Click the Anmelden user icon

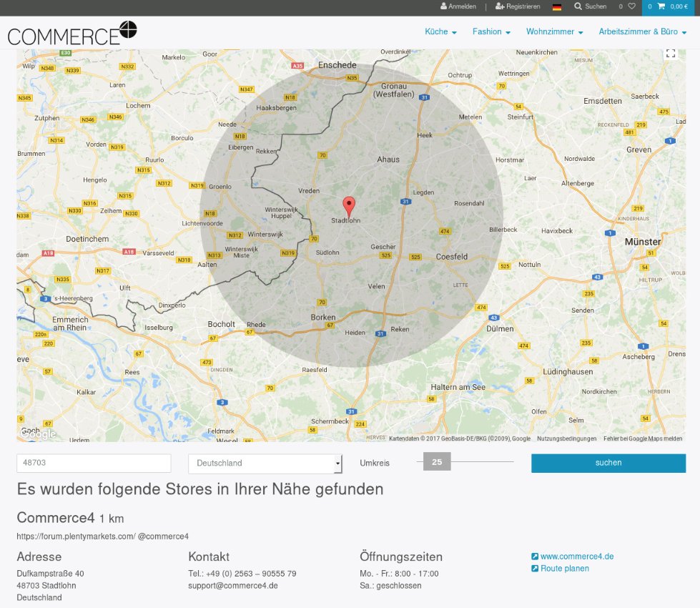click(443, 6)
